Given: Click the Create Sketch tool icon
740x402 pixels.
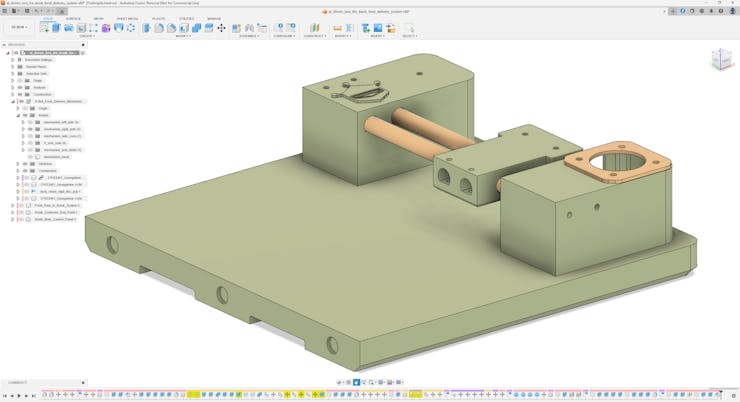Looking at the screenshot, I should click(45, 28).
